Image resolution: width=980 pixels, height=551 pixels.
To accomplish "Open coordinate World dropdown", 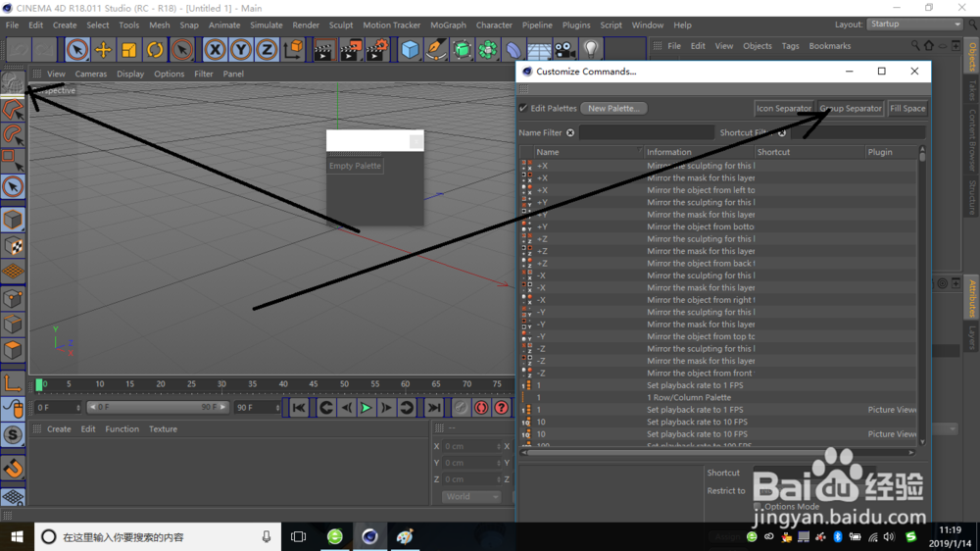I will 471,497.
